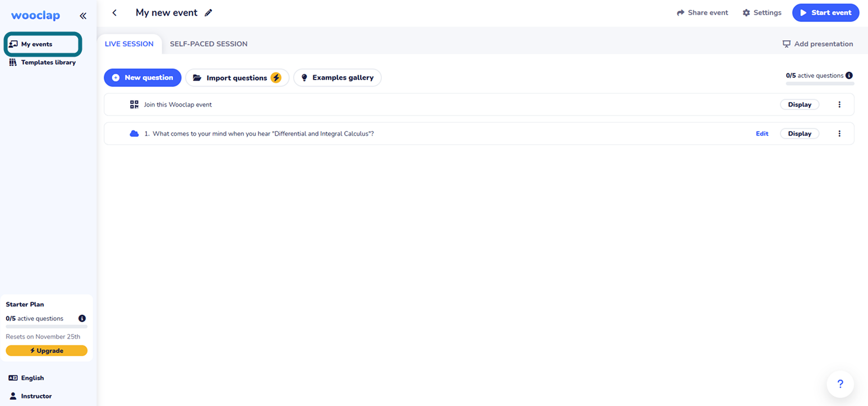Edit event title with pencil icon
Image resolution: width=868 pixels, height=406 pixels.
(x=209, y=13)
